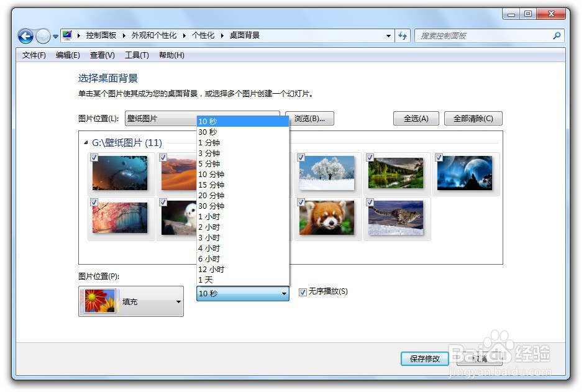Select the wolf howling at moon thumbnail
This screenshot has height=392, width=584.
pyautogui.click(x=465, y=173)
